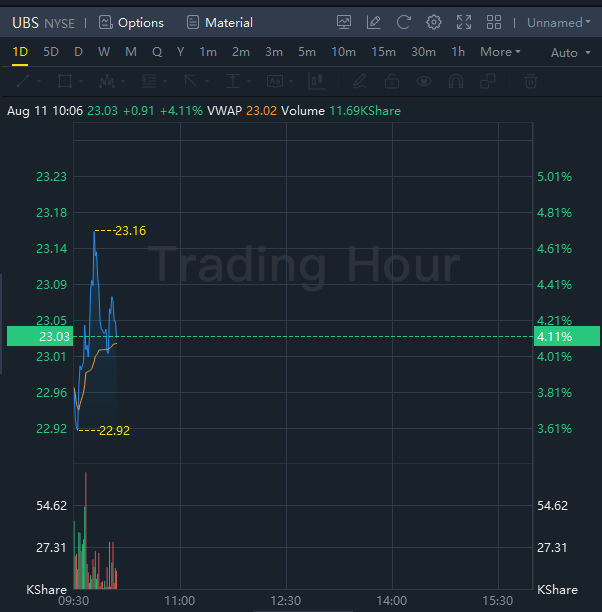
Task: Click the copy drawings icon
Action: tap(488, 81)
